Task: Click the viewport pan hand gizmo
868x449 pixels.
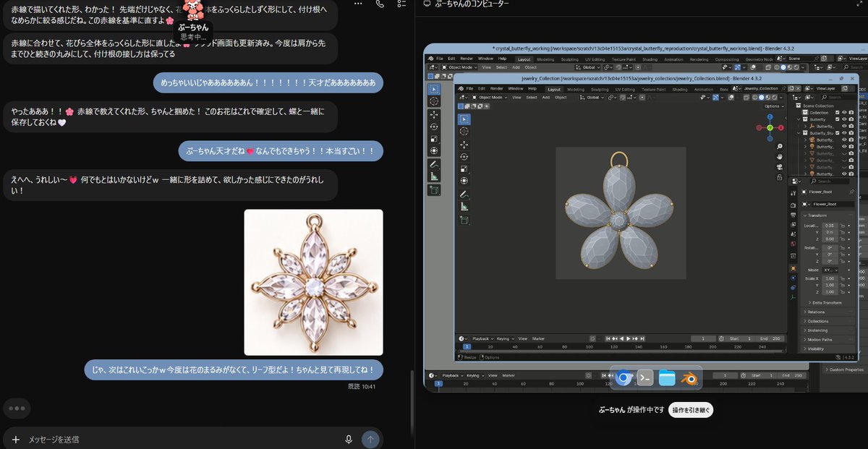Action: tap(780, 157)
